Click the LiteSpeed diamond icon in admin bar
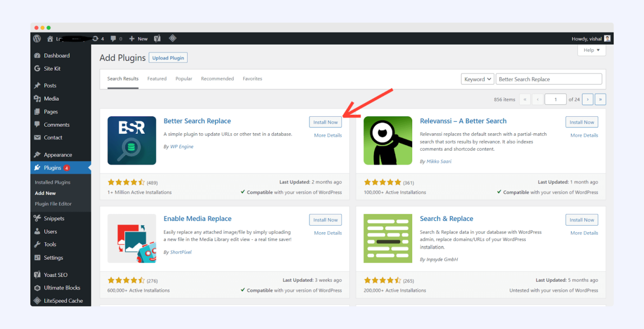This screenshot has height=329, width=644. click(x=172, y=38)
